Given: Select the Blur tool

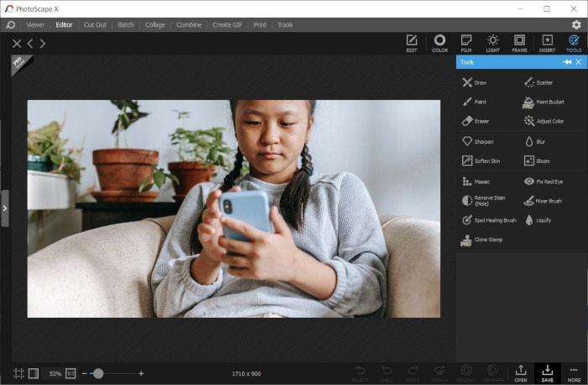Looking at the screenshot, I should [535, 141].
